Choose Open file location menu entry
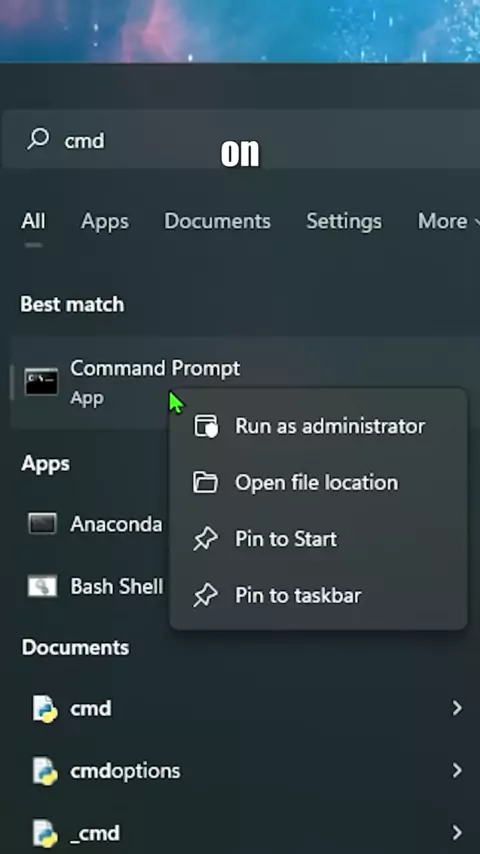The height and width of the screenshot is (854, 480). [318, 483]
